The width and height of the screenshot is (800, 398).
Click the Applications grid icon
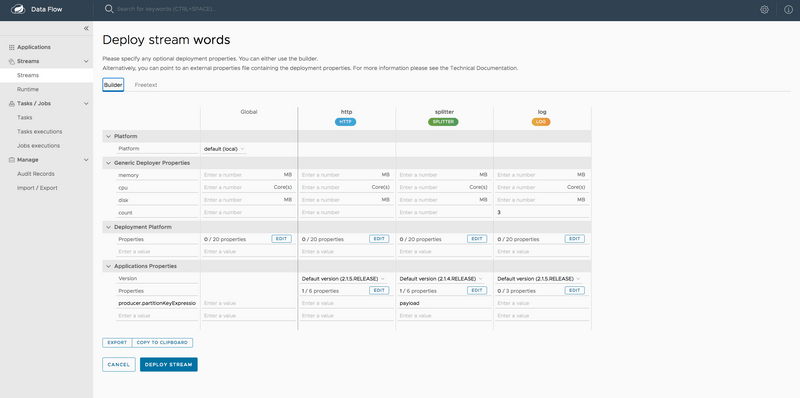click(x=12, y=47)
